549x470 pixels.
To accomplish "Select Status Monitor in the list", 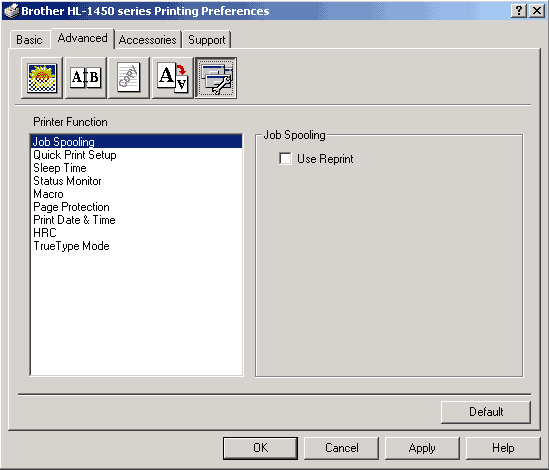I will 136,181.
